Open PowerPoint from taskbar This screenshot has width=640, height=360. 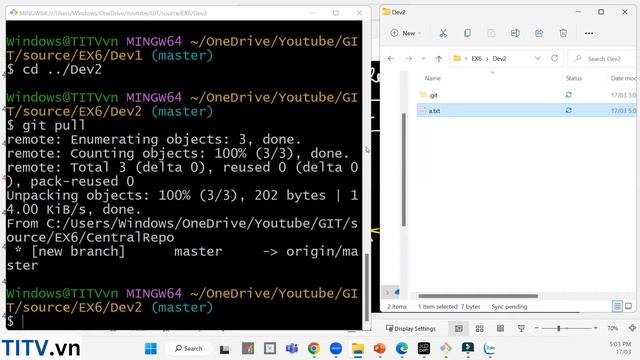pyautogui.click(x=380, y=349)
